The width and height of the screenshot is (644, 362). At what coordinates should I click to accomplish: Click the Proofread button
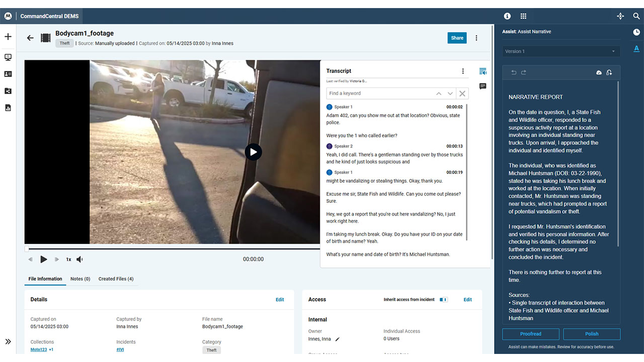coord(530,334)
